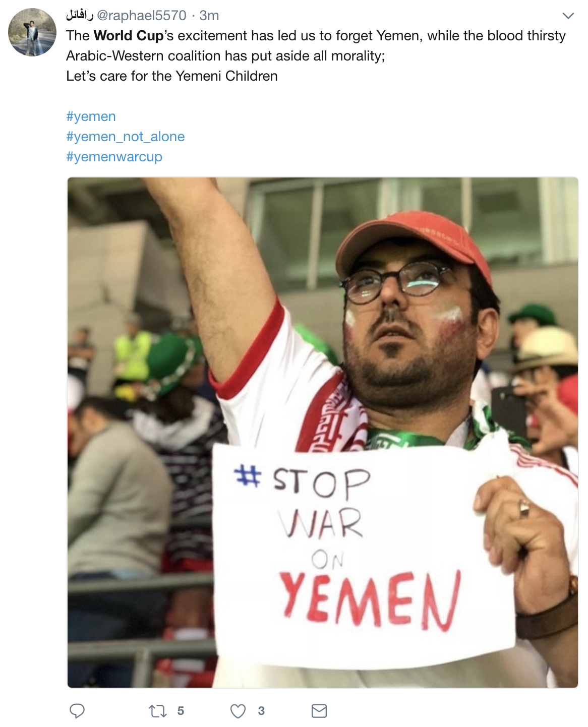Image resolution: width=588 pixels, height=727 pixels.
Task: Click the reply speech bubble icon
Action: 77,711
